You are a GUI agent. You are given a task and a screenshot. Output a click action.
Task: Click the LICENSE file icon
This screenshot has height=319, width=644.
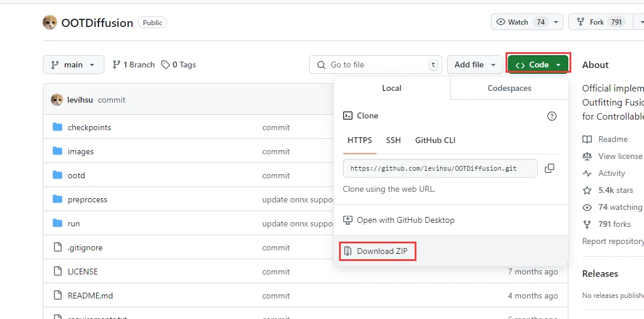57,272
